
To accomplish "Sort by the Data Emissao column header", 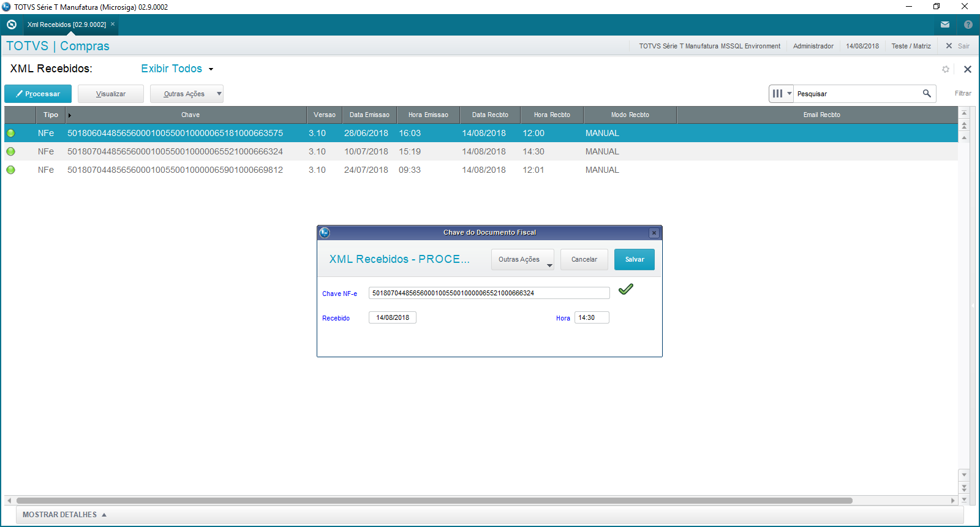I will tap(369, 115).
